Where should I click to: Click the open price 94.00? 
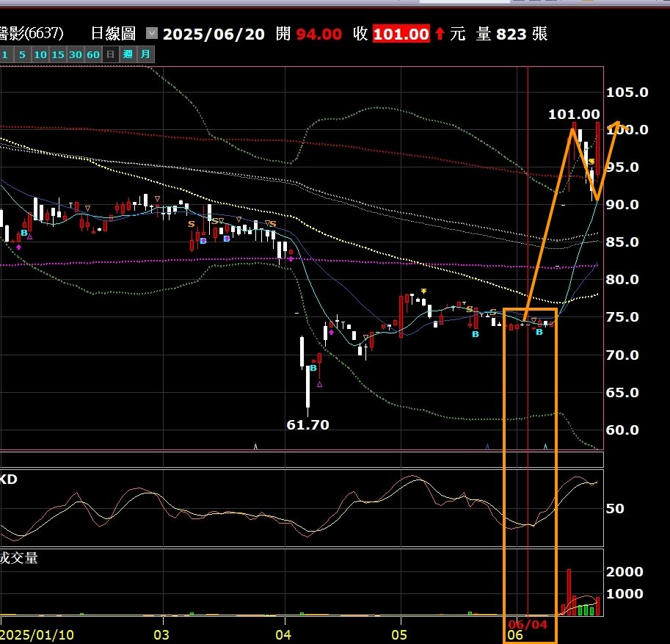(318, 35)
